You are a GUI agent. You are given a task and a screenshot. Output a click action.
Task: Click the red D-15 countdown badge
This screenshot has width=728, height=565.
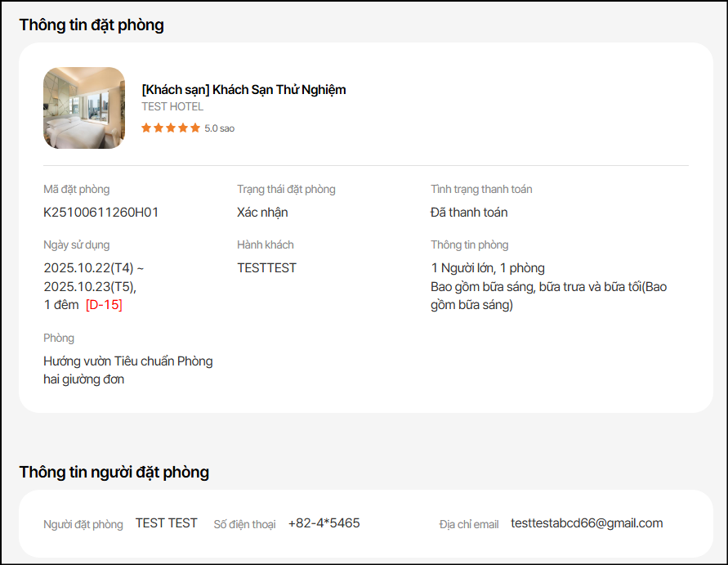[x=104, y=305]
